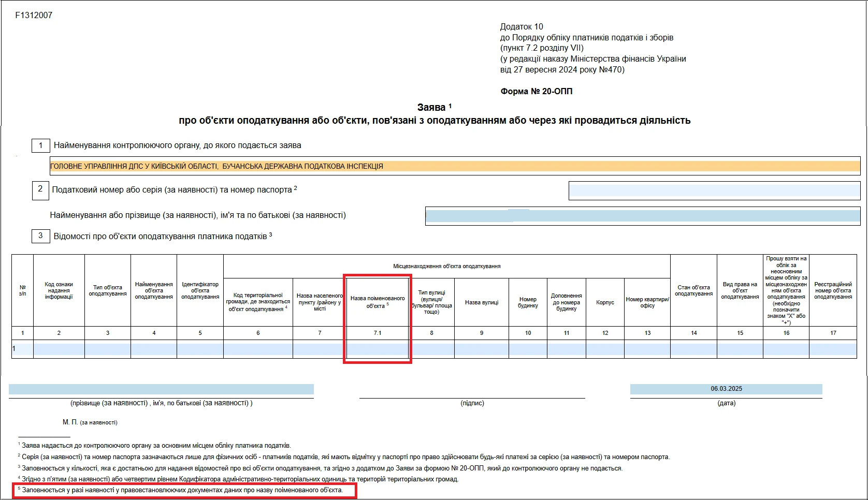Viewport: 868px width, 500px height.
Task: Select row 1 cell under Вид права на об'єкт
Action: tap(740, 349)
